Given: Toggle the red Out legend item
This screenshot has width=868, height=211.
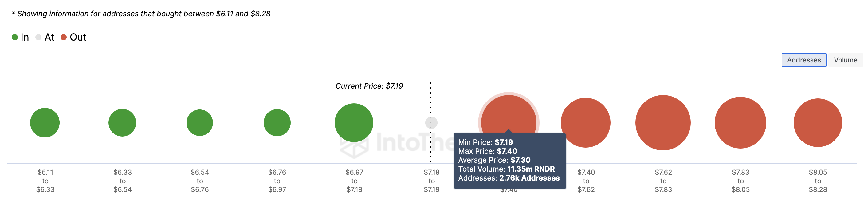Looking at the screenshot, I should click(x=73, y=37).
